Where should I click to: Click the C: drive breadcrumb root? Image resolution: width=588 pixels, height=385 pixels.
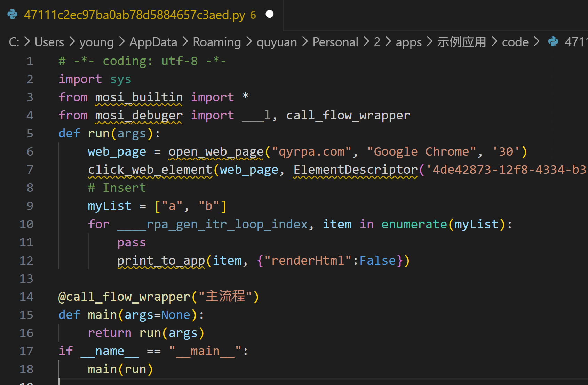point(14,42)
